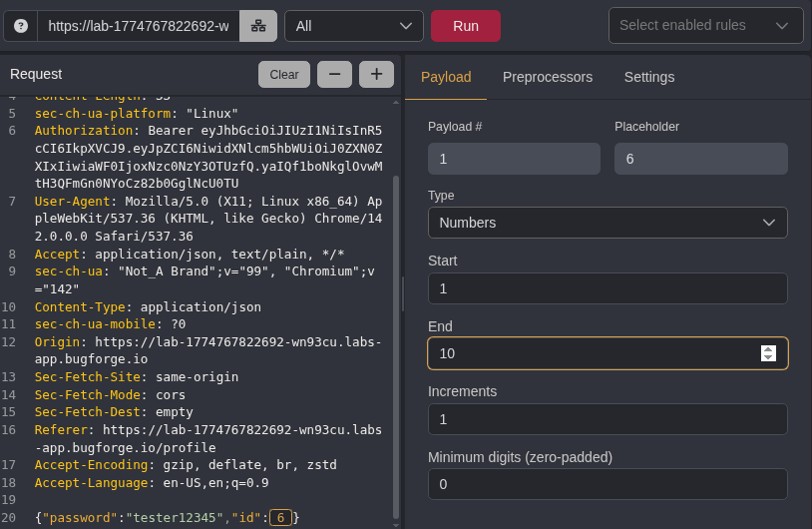The image size is (812, 529).
Task: Focus the Start value field
Action: [x=608, y=288]
